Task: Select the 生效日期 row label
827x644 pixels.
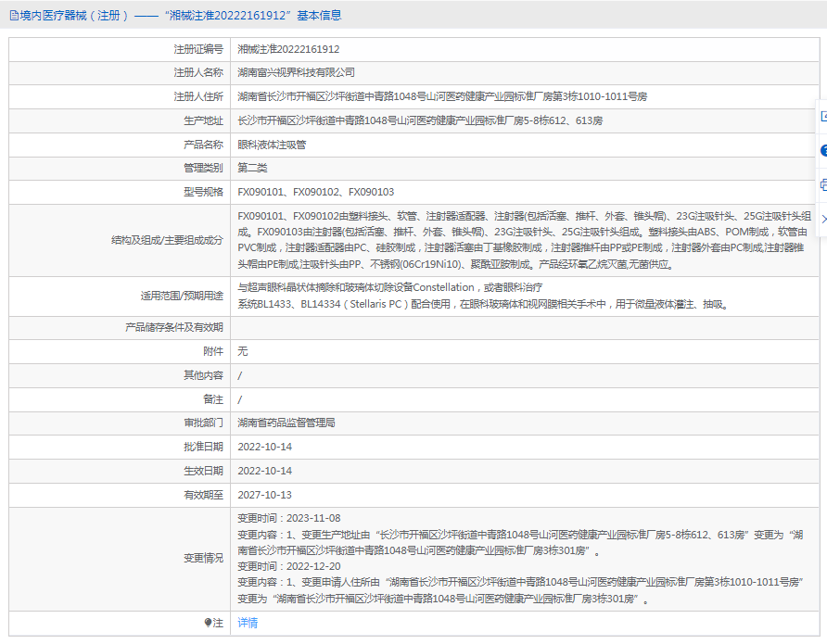Action: [x=203, y=471]
